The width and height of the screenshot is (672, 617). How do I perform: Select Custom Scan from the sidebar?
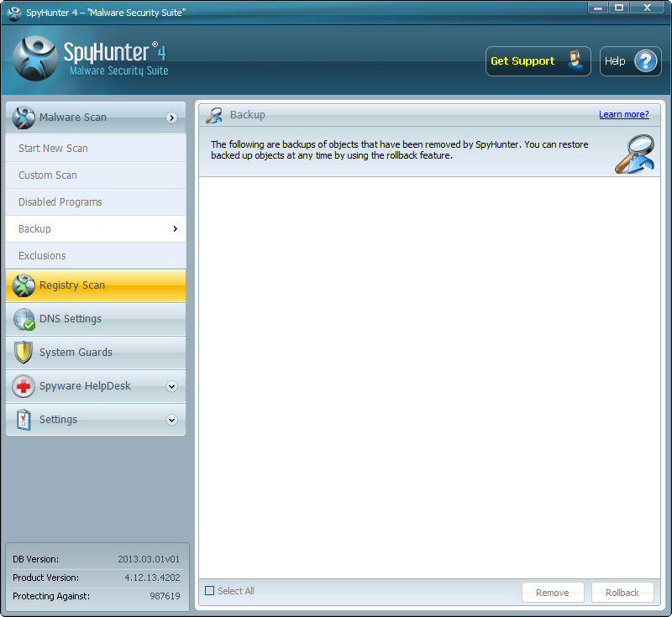click(48, 175)
